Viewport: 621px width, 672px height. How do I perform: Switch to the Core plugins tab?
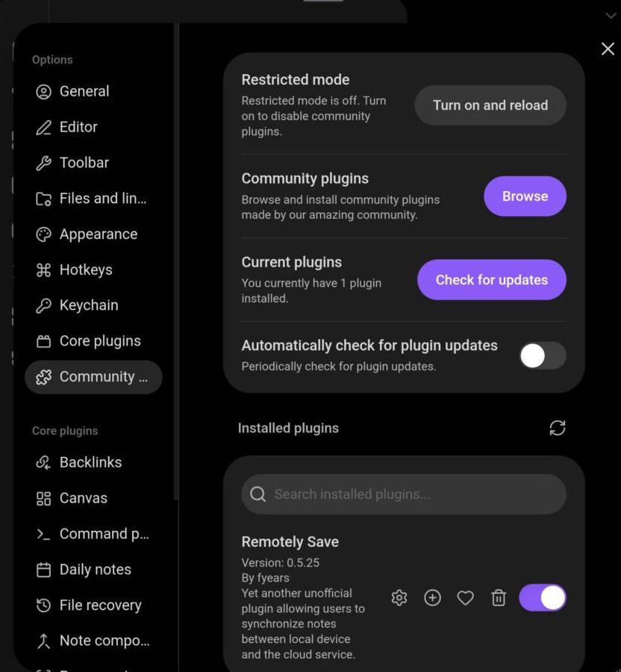tap(99, 341)
